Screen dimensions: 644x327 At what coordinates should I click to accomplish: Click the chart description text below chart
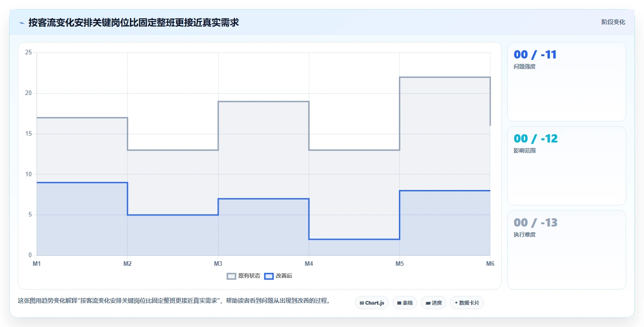pyautogui.click(x=174, y=301)
